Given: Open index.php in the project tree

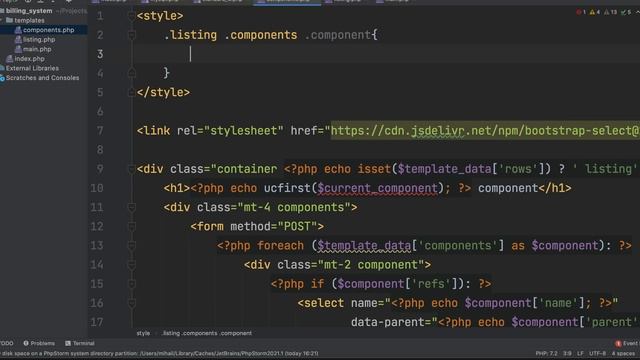Looking at the screenshot, I should tap(29, 59).
